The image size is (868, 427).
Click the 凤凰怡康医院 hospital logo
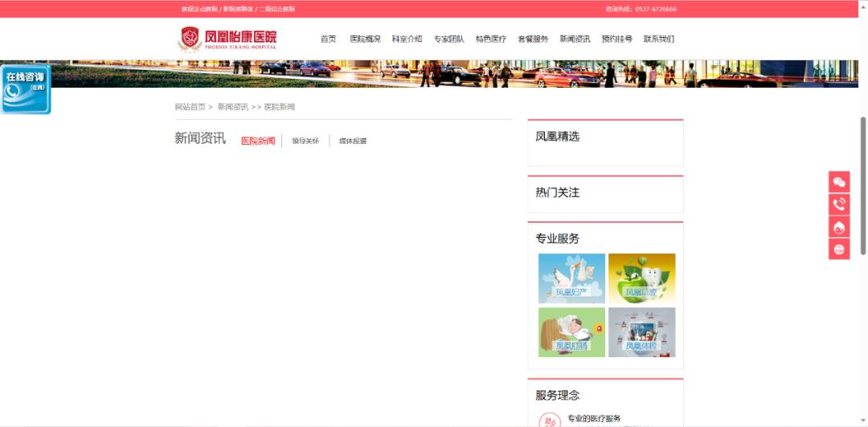pos(227,39)
